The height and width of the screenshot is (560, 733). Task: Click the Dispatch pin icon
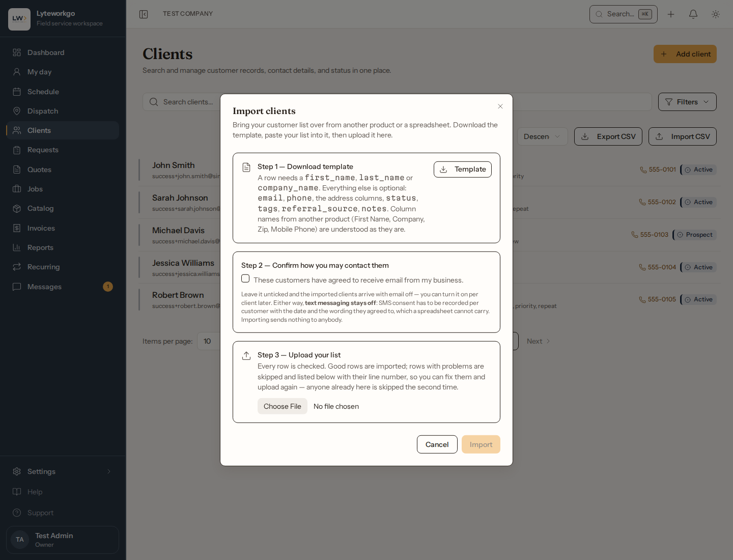(17, 111)
